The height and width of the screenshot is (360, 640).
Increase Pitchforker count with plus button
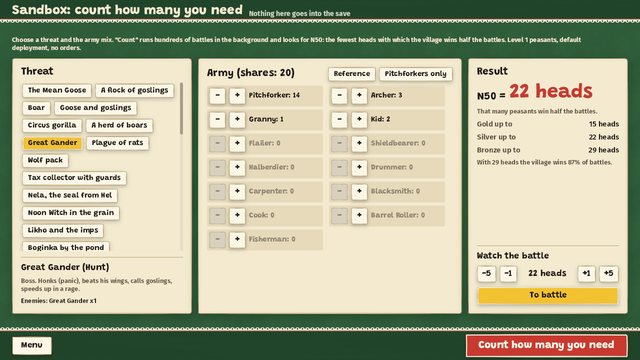tap(237, 96)
